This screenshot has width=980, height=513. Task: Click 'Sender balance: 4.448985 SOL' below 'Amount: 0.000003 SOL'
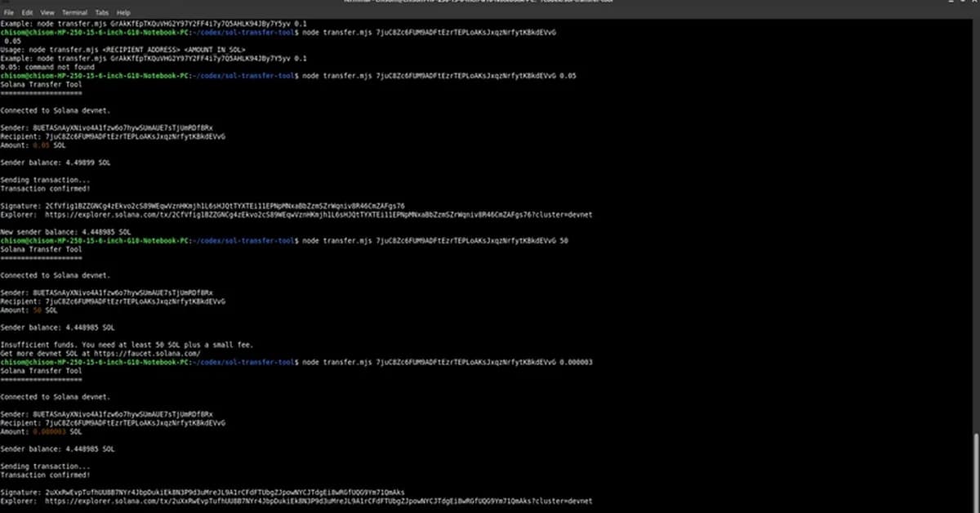pos(57,448)
